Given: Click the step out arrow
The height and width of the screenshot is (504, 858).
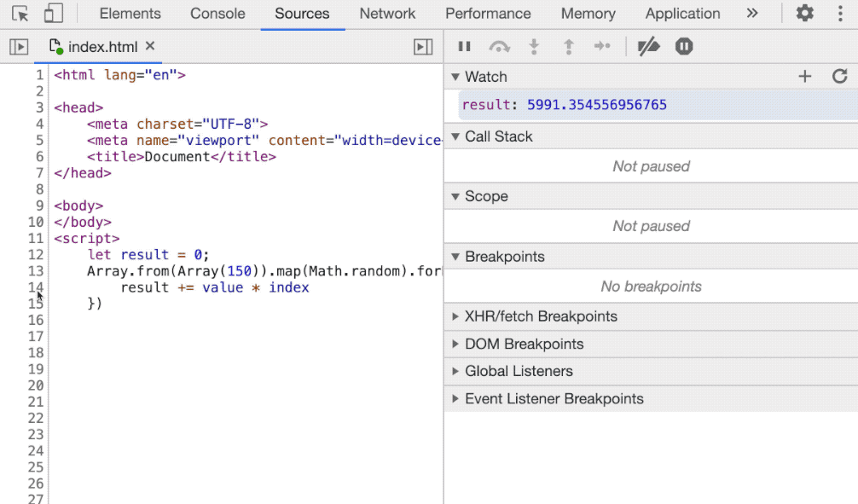Looking at the screenshot, I should 568,47.
